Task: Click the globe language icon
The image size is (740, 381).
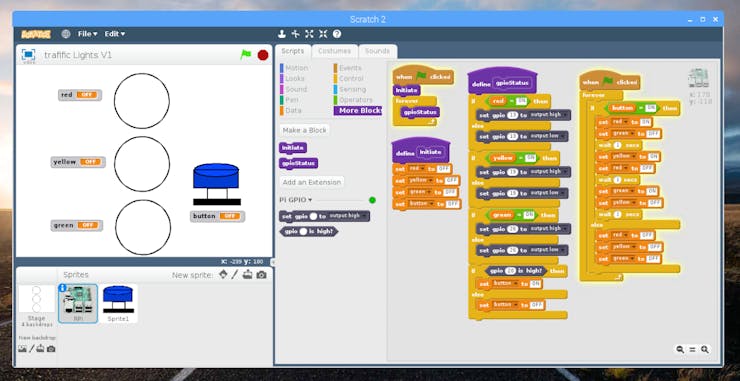Action: point(66,34)
